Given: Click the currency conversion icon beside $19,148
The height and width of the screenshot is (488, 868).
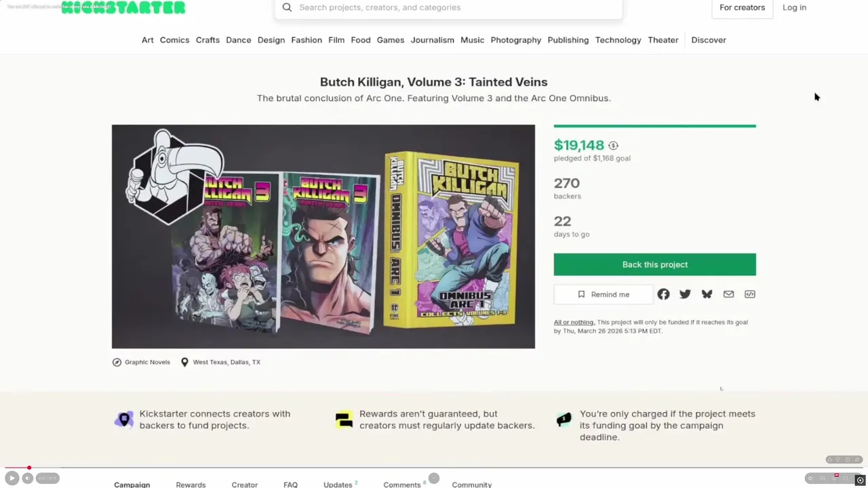Looking at the screenshot, I should (613, 146).
